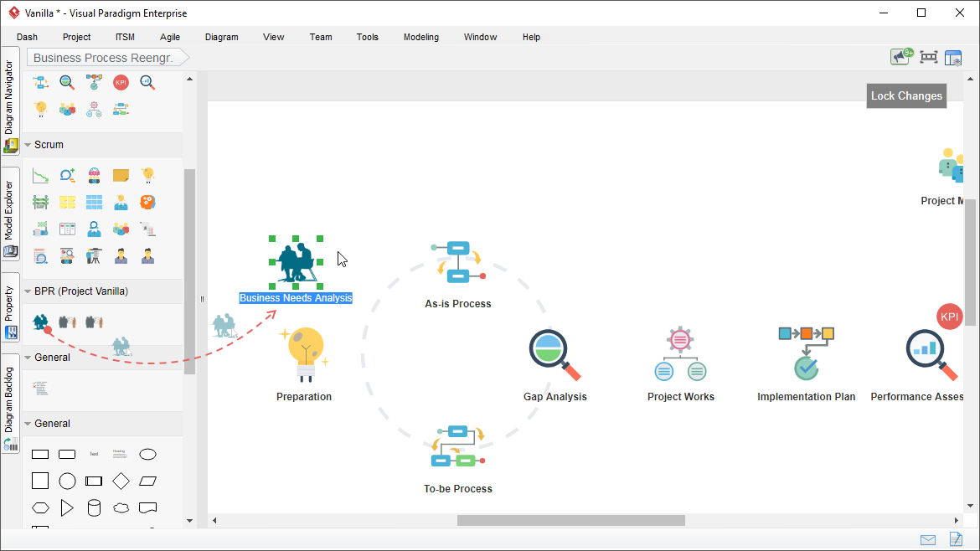Open the Model Explorer side tab
Image resolution: width=980 pixels, height=551 pixels.
tap(10, 214)
